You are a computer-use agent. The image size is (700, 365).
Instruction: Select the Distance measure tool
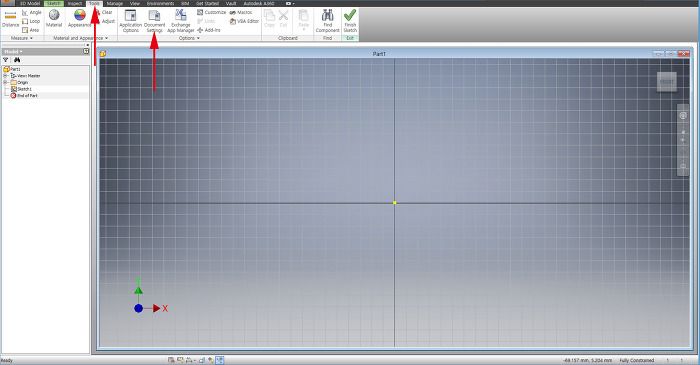(x=10, y=19)
